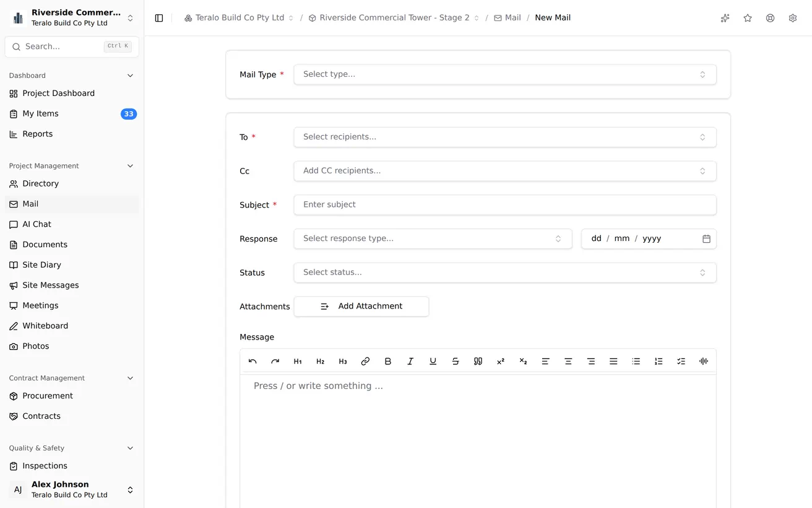The image size is (812, 508).
Task: Open settings gear in the top bar
Action: click(x=793, y=18)
